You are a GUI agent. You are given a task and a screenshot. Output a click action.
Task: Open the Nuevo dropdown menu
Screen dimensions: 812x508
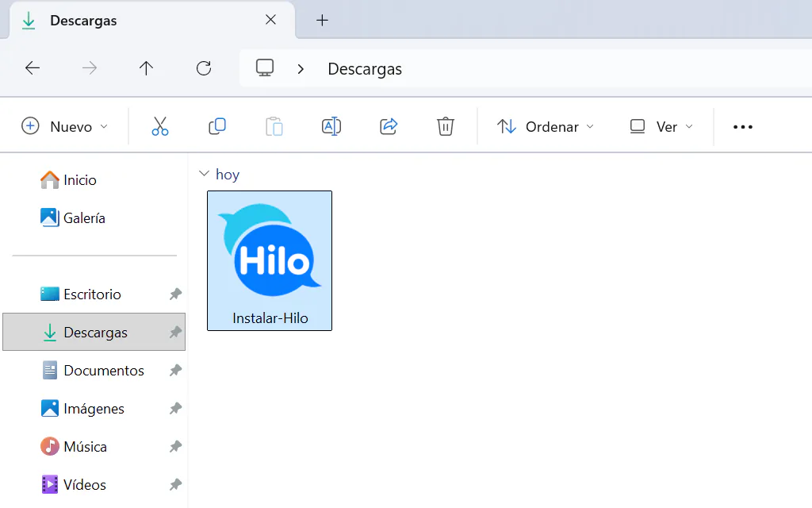point(65,126)
